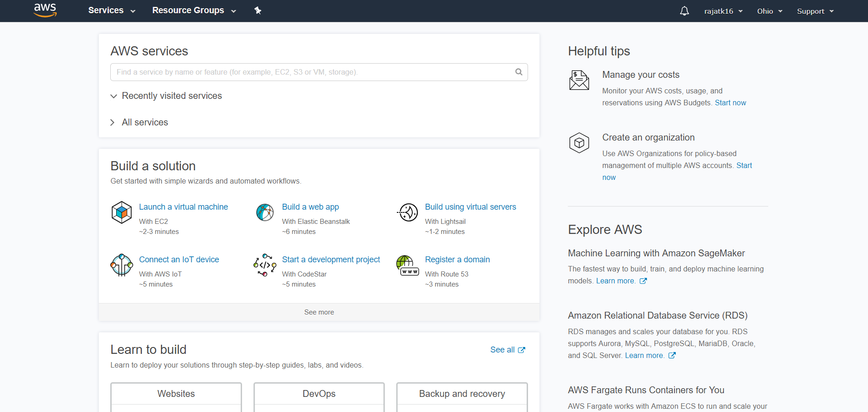Click the Elastic Beanstalk web app icon
The width and height of the screenshot is (868, 412).
pos(265,212)
